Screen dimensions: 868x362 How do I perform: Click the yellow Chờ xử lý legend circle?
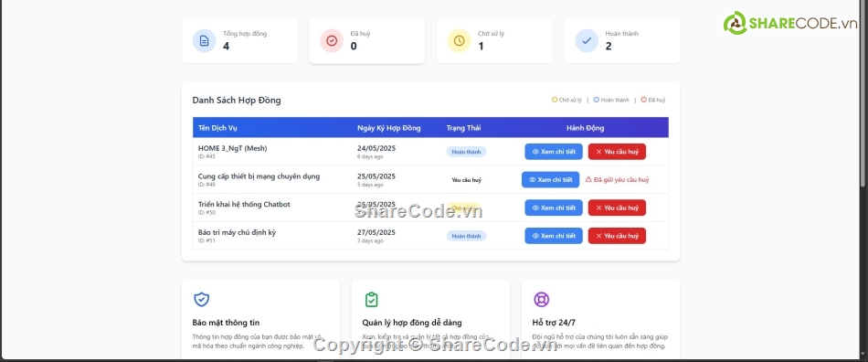(555, 101)
